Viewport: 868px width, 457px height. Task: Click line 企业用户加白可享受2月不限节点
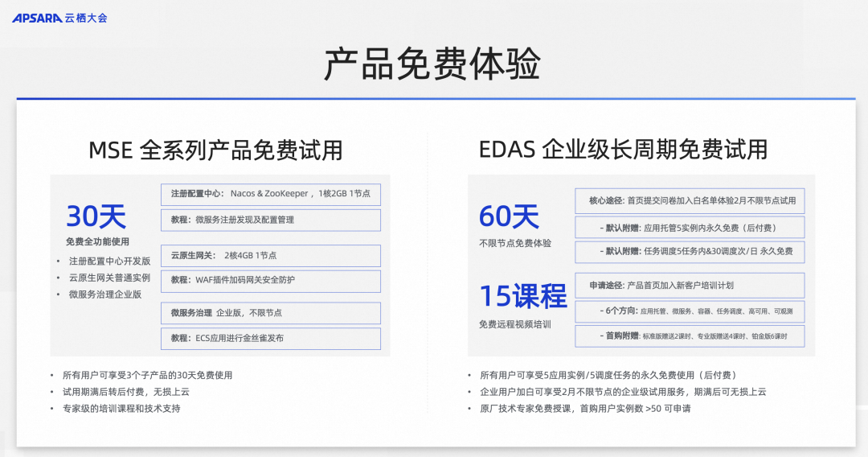point(623,392)
